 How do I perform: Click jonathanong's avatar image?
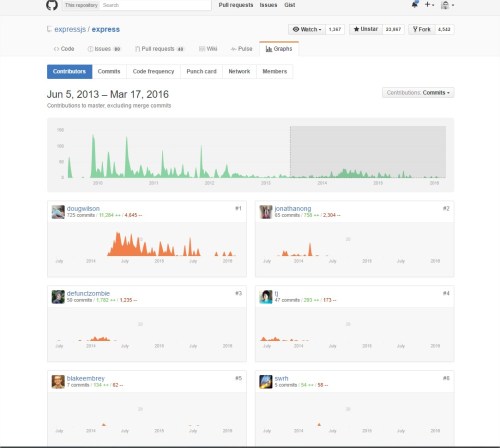point(266,212)
